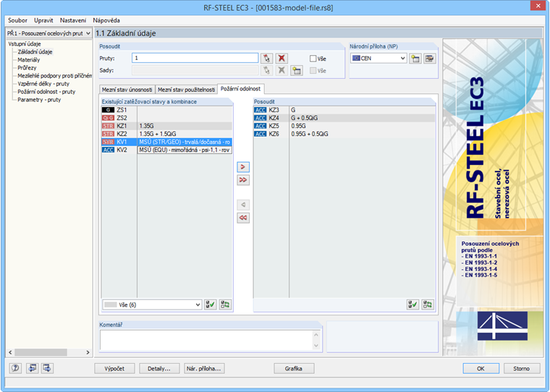Switch to the Mezní stav únosnosti tab
The image size is (550, 392).
(x=127, y=90)
